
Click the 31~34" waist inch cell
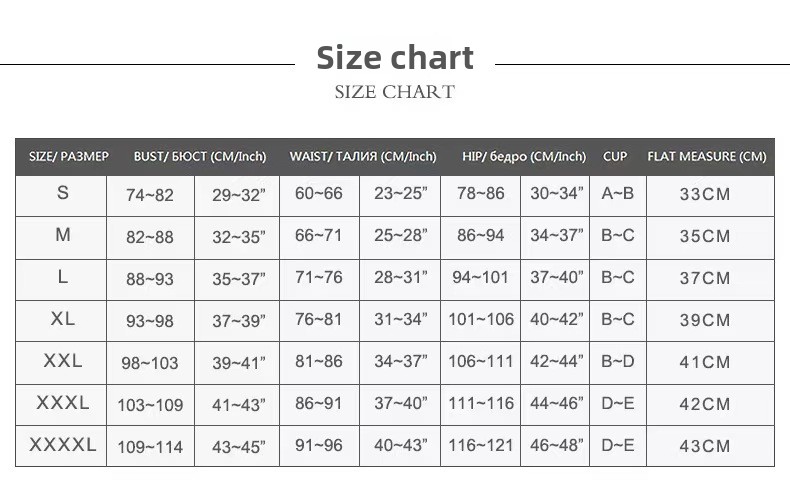[x=400, y=320]
